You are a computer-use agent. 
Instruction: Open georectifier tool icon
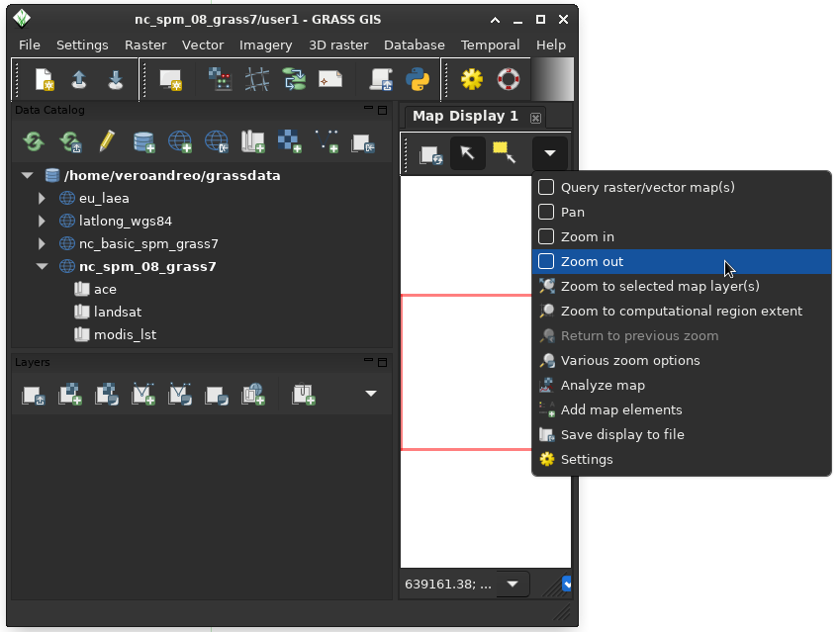[257, 80]
